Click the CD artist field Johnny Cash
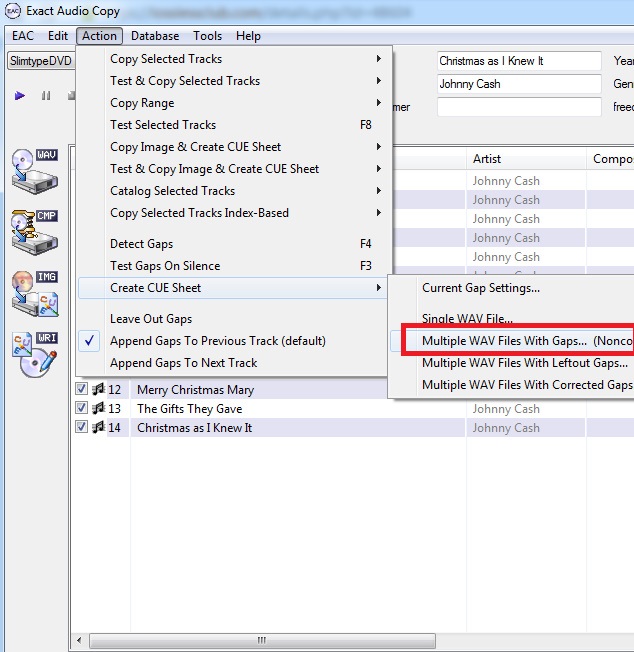Screen dimensions: 634x652 [519, 84]
